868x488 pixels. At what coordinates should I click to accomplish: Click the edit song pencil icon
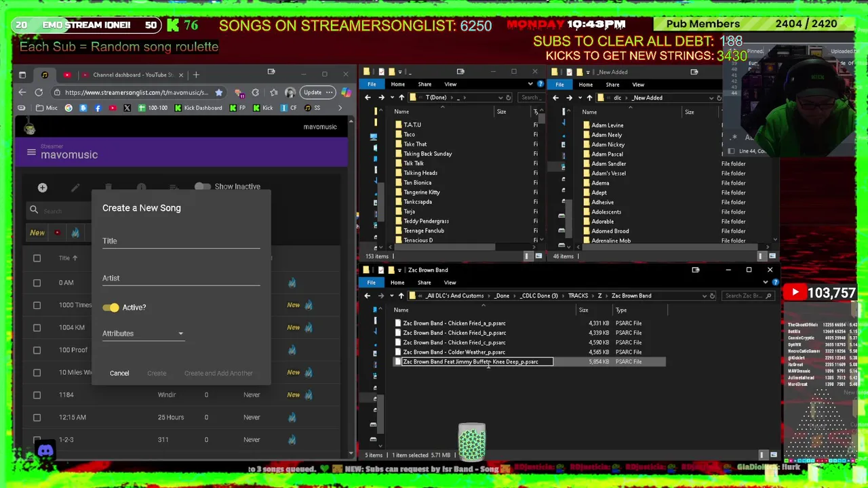(75, 187)
